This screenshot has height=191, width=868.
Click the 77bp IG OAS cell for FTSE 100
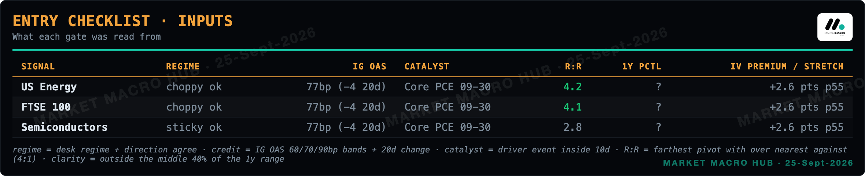coord(346,107)
